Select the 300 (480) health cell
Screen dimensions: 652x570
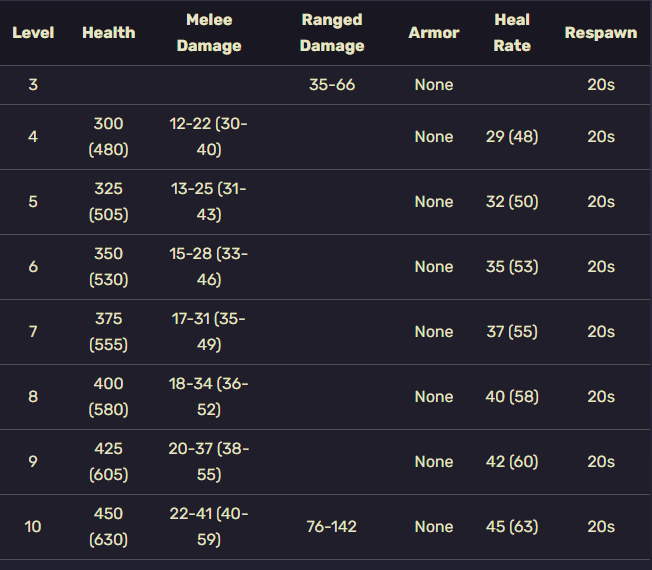tap(109, 137)
